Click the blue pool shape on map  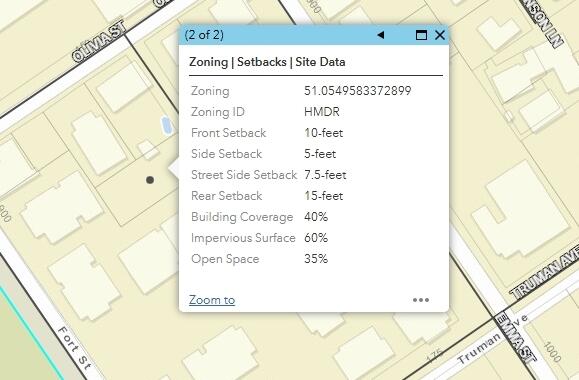click(167, 125)
